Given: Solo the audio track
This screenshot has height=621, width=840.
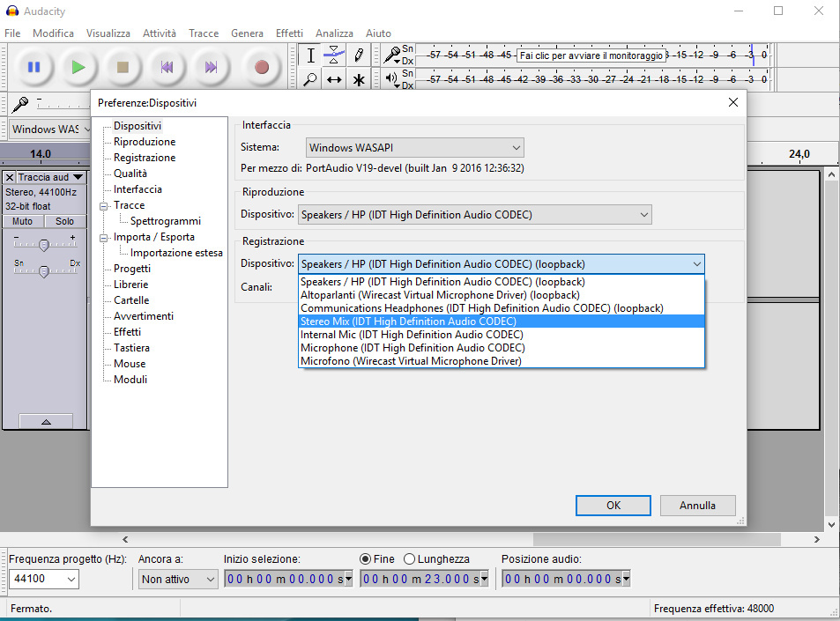Looking at the screenshot, I should (x=65, y=221).
